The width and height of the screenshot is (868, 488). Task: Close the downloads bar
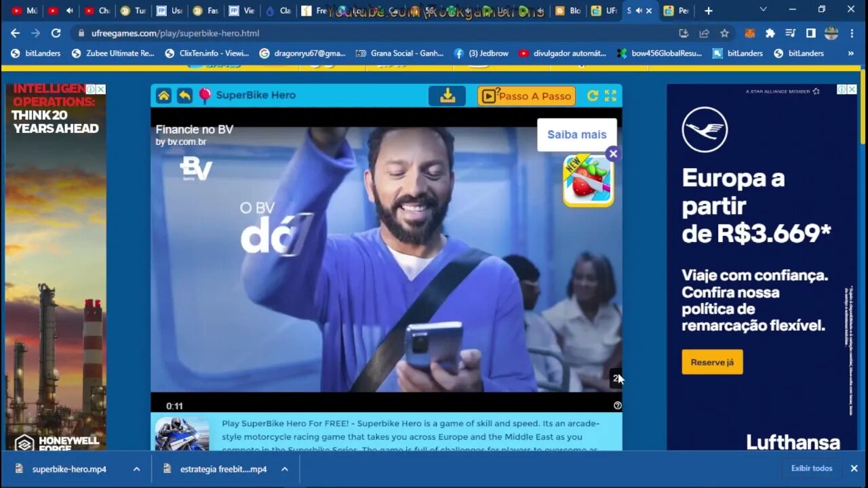pos(854,468)
